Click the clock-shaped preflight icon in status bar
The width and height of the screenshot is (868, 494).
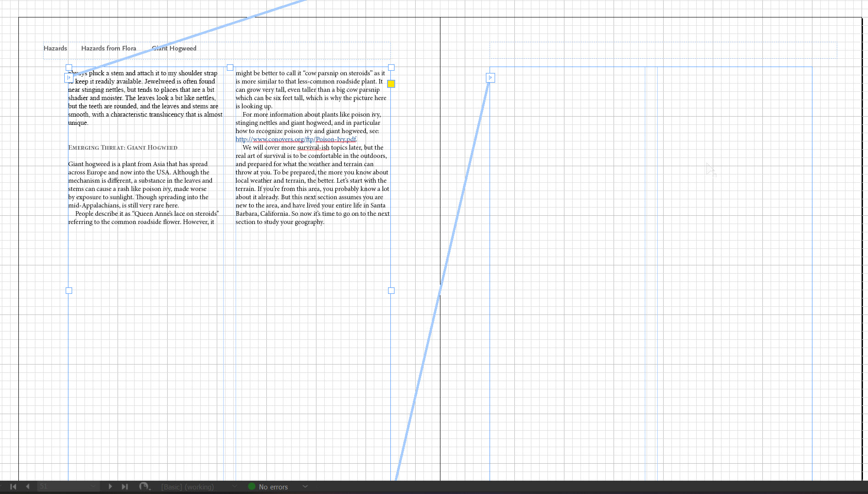click(x=145, y=486)
